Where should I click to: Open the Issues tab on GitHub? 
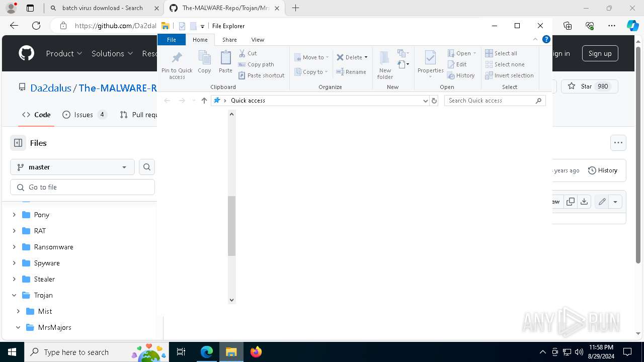(85, 115)
